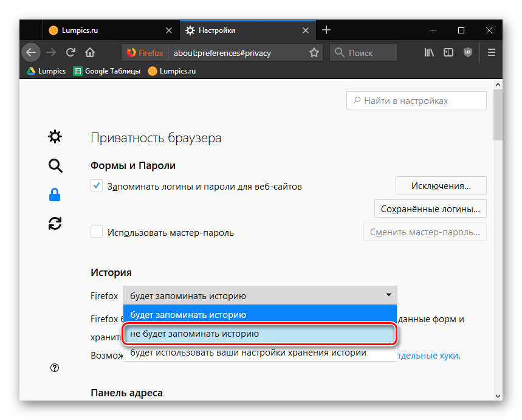
Task: Open the help question mark icon
Action: [55, 368]
